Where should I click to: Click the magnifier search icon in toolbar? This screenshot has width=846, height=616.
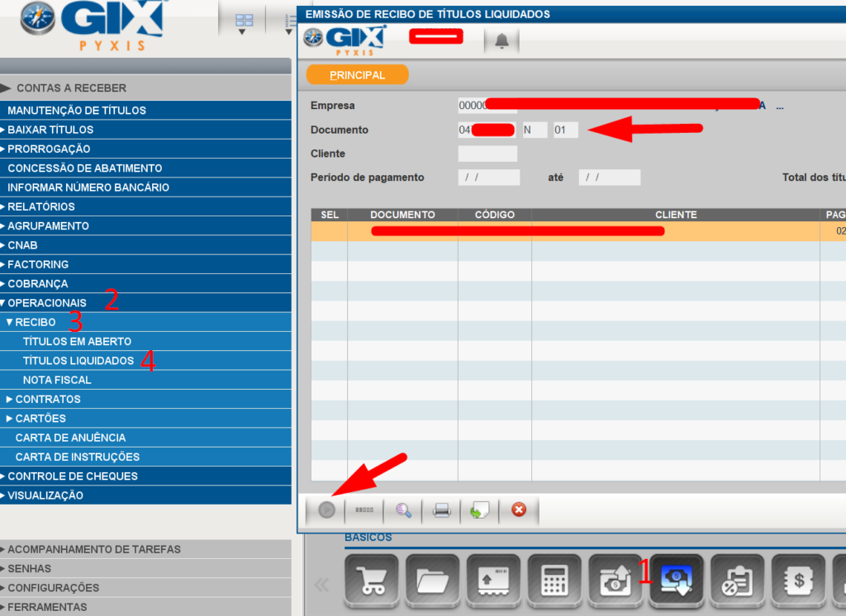(403, 510)
